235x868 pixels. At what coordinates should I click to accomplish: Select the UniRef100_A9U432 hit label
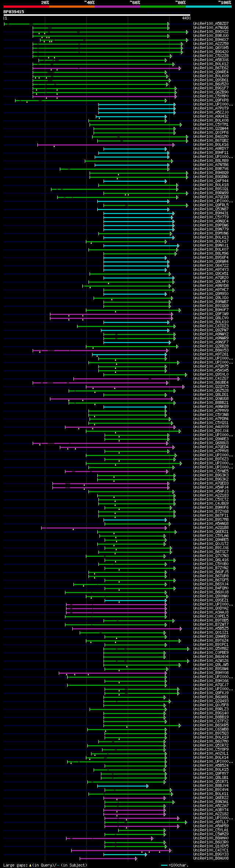(211, 116)
